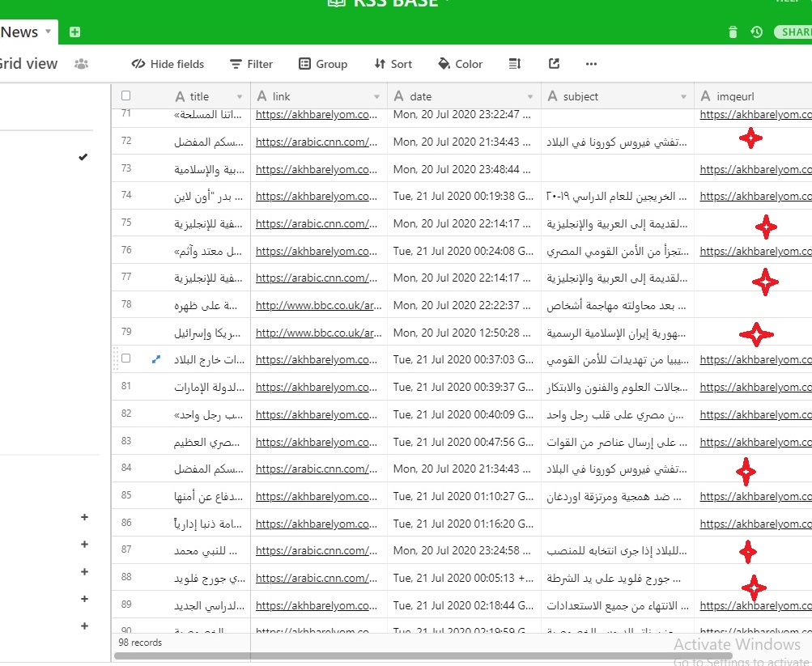Screen dimensions: 812x666
Task: Select date cell 'Tue, 21 Jul 2020 02:18:44'
Action: click(464, 605)
